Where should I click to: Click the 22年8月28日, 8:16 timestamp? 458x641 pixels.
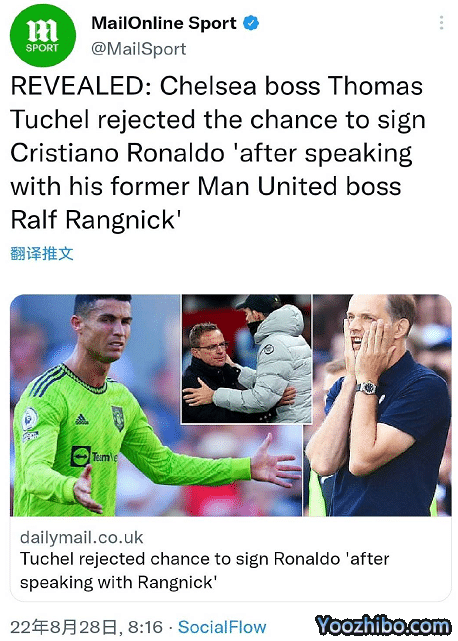86,627
